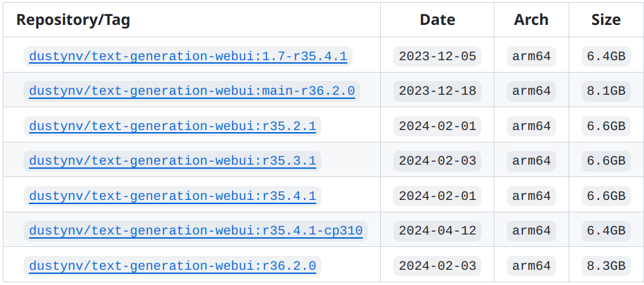Click the Repository/Tag column header
Viewport: 644px width, 285px height.
coord(73,19)
